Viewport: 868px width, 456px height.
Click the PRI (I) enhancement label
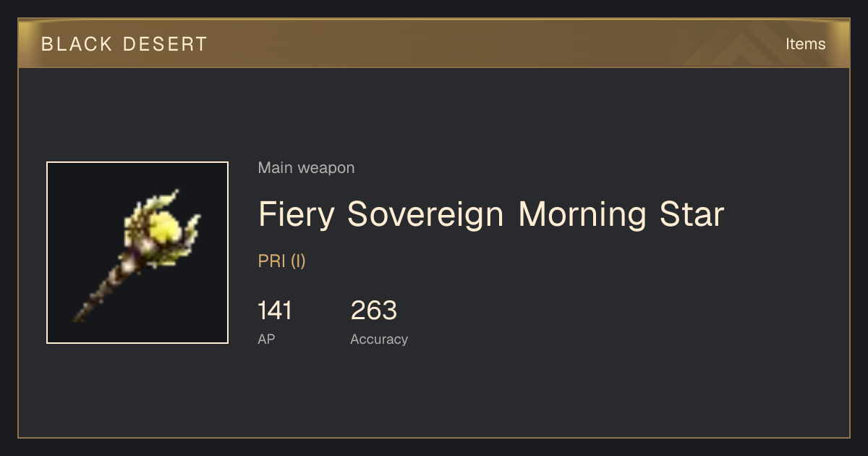282,261
